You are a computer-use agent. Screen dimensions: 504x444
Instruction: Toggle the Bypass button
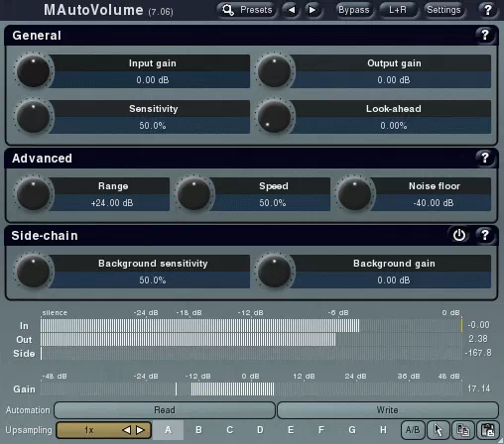point(353,10)
